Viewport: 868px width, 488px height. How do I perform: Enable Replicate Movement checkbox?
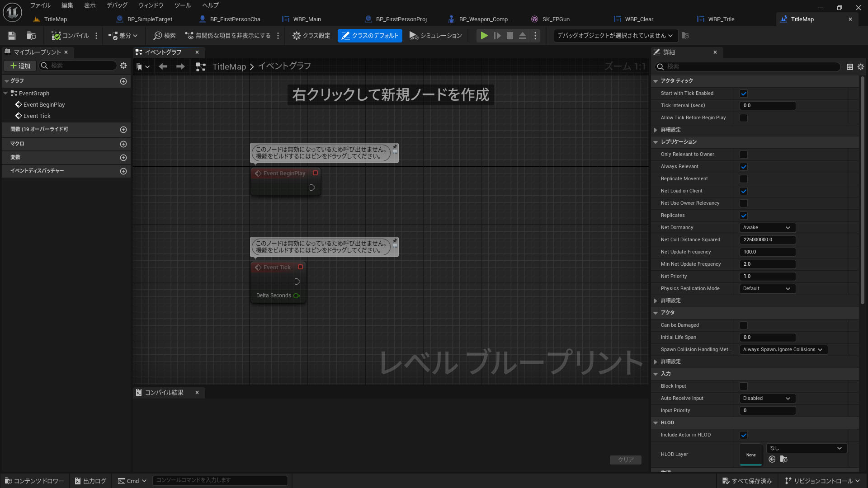click(x=743, y=179)
